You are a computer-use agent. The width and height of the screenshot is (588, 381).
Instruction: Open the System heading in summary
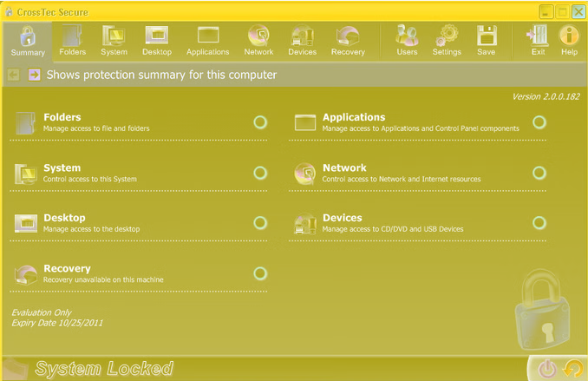(x=62, y=168)
